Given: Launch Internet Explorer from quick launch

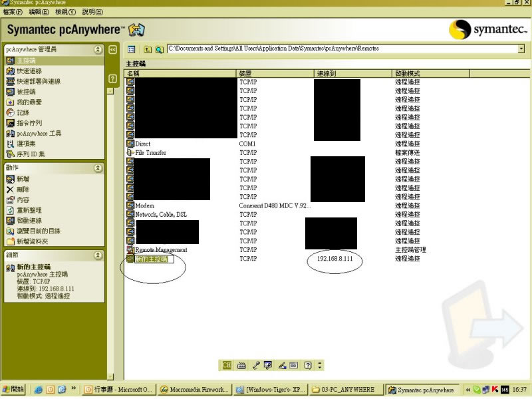Looking at the screenshot, I should tap(39, 390).
